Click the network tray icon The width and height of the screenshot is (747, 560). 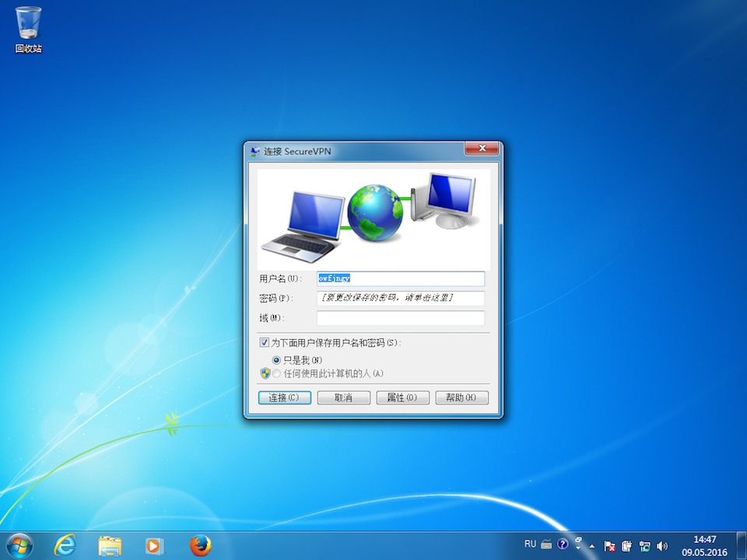(x=644, y=546)
